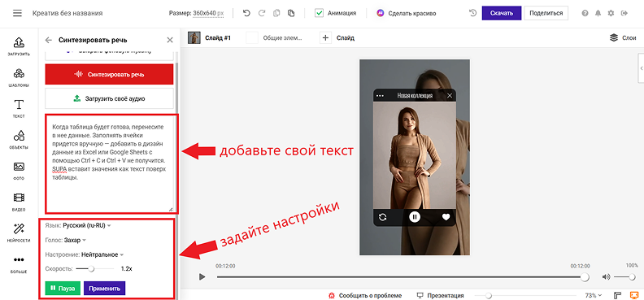Screen dimensions: 644x300
Task: Click the zoom slider at the bottom
Action: (489, 295)
